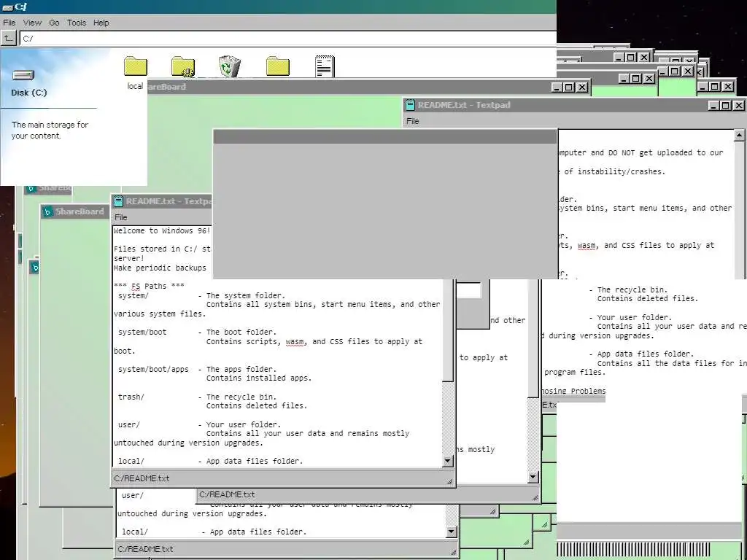This screenshot has height=560, width=747.
Task: Open File menu in the front README Textpad window
Action: pos(121,217)
